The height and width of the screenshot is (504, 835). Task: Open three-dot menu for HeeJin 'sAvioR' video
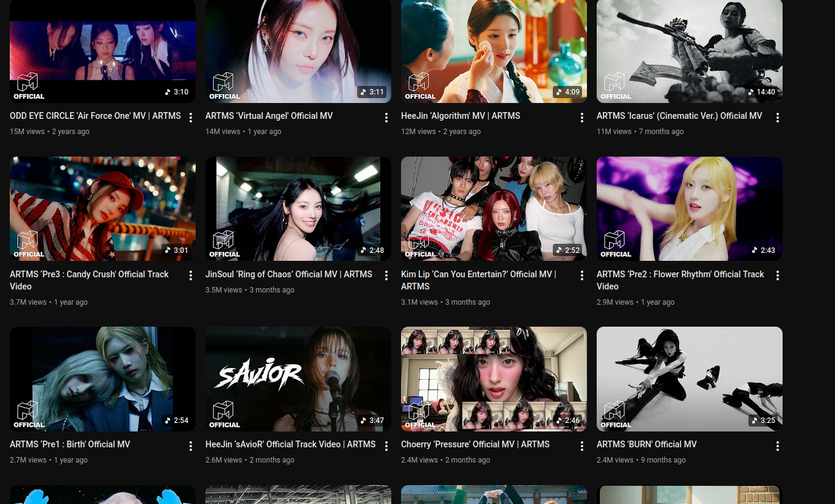click(386, 446)
